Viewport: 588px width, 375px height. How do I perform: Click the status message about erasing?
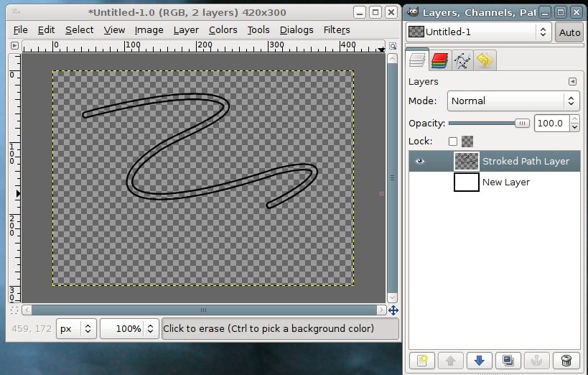point(269,329)
